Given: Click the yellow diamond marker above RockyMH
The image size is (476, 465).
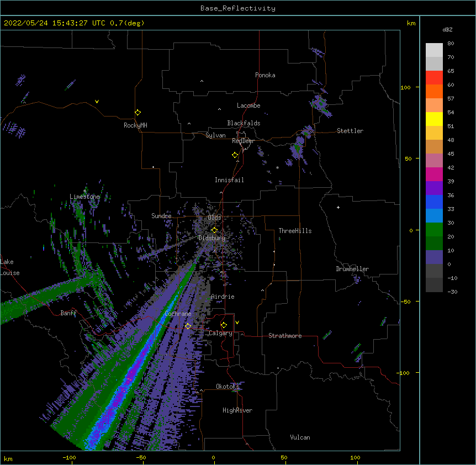Looking at the screenshot, I should (x=138, y=113).
